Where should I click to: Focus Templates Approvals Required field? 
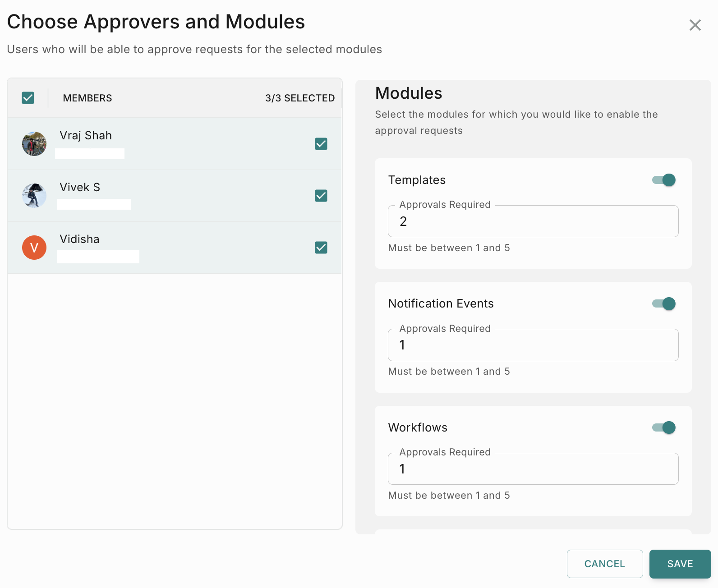(533, 221)
